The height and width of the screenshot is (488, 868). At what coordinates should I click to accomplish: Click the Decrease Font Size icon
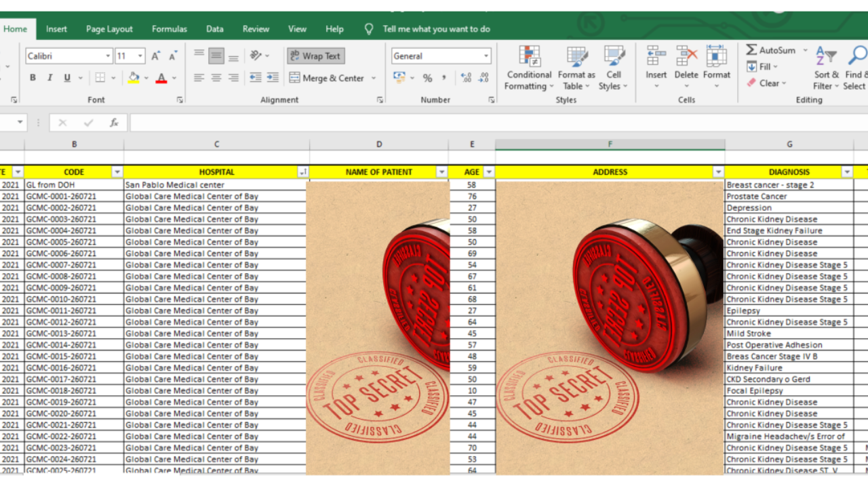pos(173,56)
